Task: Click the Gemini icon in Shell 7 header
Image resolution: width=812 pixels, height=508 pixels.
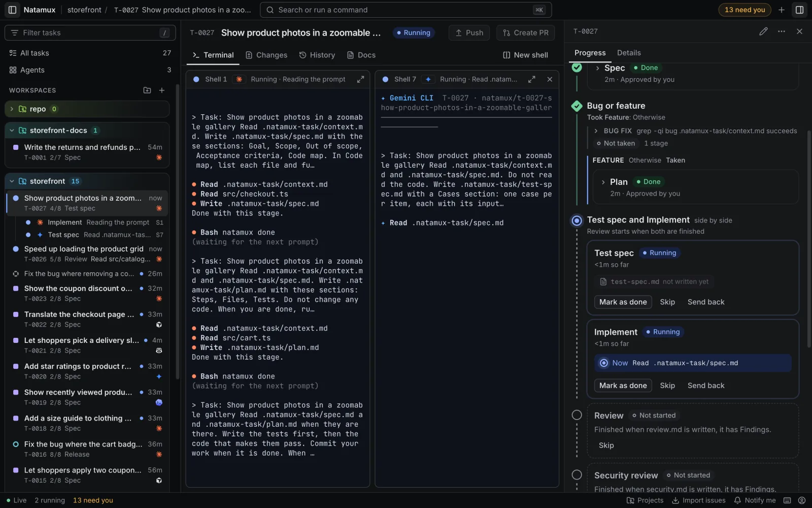Action: pyautogui.click(x=428, y=79)
